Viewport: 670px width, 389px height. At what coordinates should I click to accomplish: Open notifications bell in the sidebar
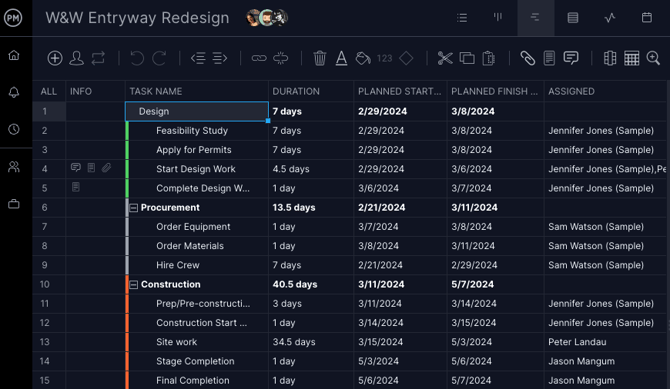pos(14,92)
